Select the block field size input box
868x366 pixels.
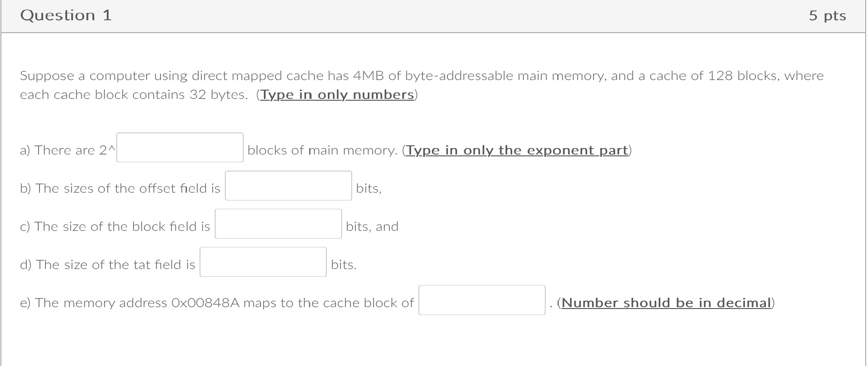pos(278,224)
